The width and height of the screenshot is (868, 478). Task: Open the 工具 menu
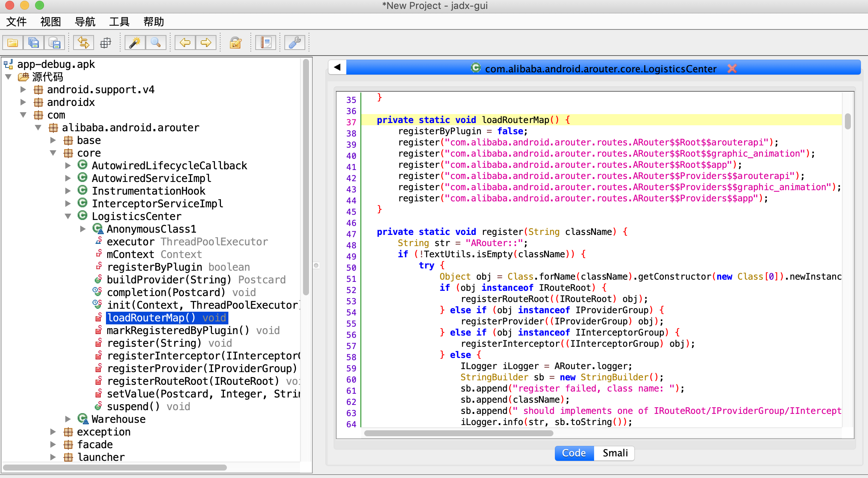[119, 22]
